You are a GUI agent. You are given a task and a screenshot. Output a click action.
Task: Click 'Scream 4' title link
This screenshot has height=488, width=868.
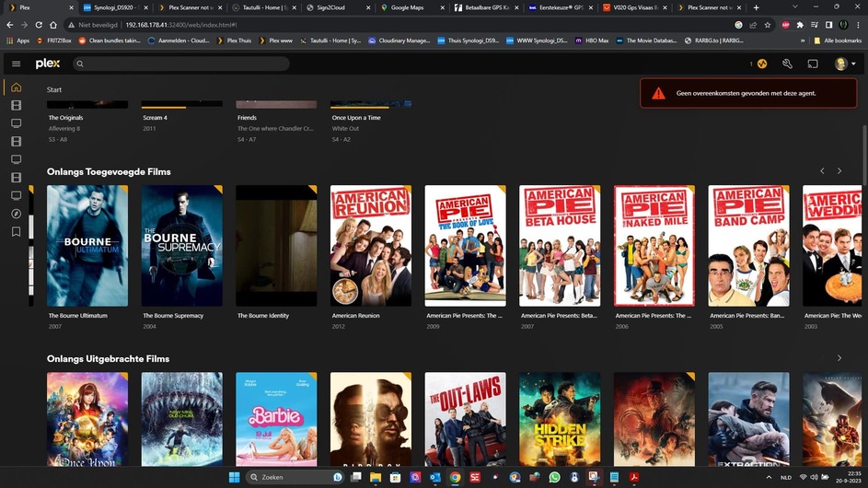(x=155, y=118)
